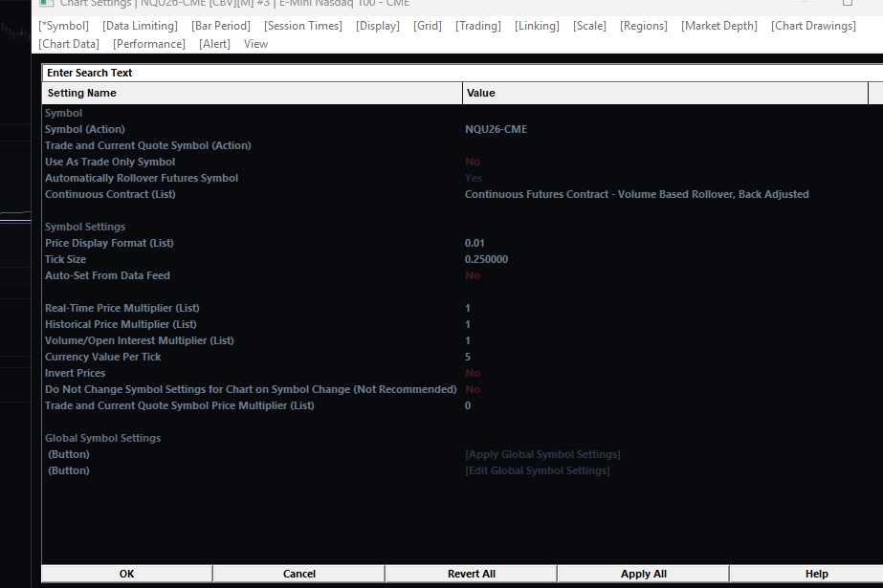Open Continuous Contract list value
Screen dimensions: 883x588
coord(636,195)
